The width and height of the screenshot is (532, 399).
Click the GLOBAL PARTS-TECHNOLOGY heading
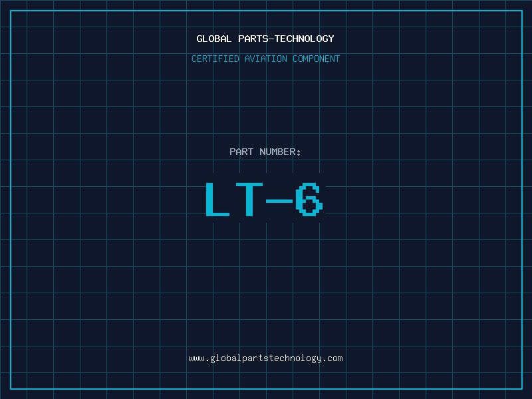(265, 39)
